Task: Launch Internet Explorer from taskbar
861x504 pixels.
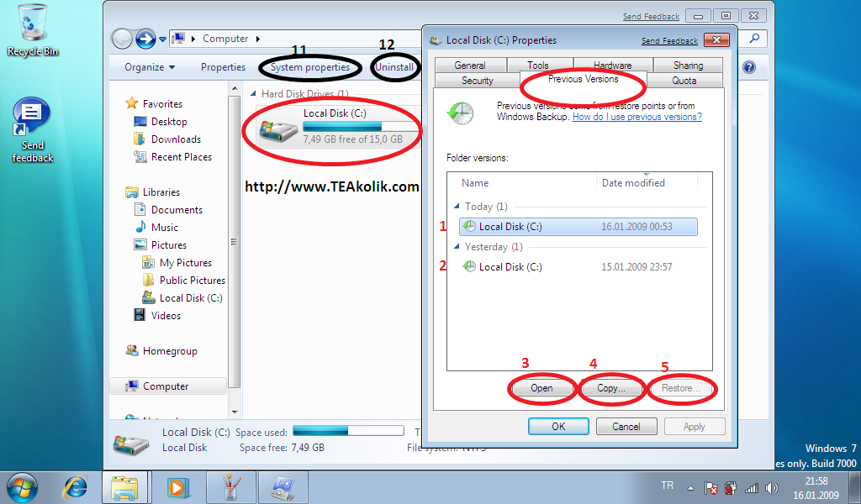Action: coord(76,487)
